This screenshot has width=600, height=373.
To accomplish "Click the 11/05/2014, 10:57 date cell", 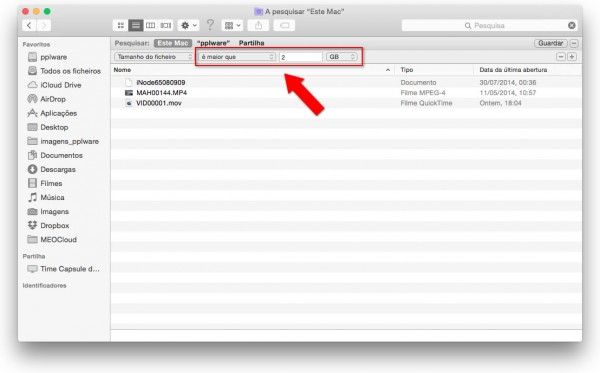I will pyautogui.click(x=508, y=93).
